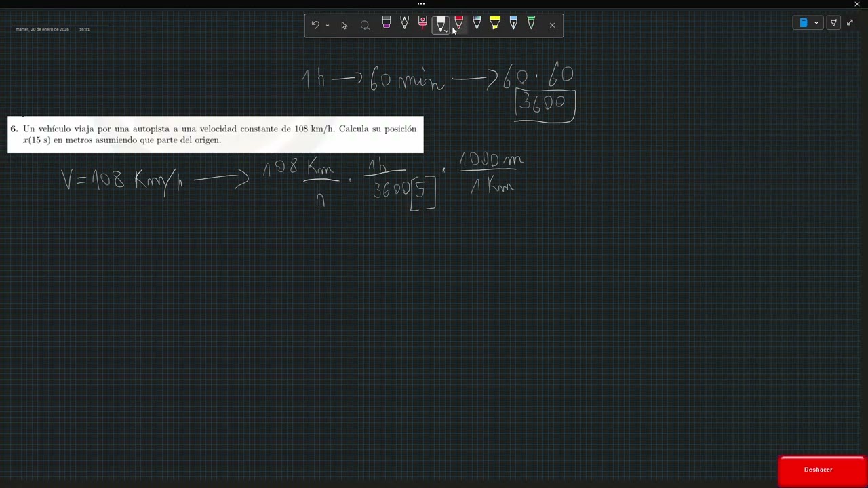Image resolution: width=868 pixels, height=488 pixels.
Task: Toggle the pen toolbar button at top right
Action: pyautogui.click(x=833, y=22)
